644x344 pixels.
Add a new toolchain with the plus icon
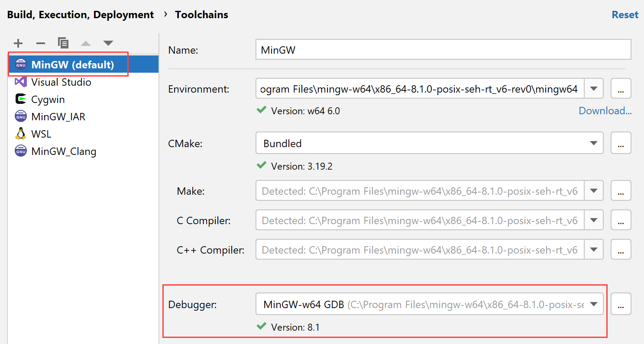point(18,43)
